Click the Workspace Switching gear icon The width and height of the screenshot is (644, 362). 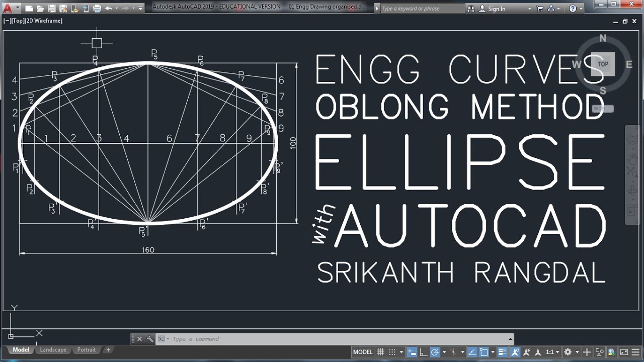pos(568,352)
